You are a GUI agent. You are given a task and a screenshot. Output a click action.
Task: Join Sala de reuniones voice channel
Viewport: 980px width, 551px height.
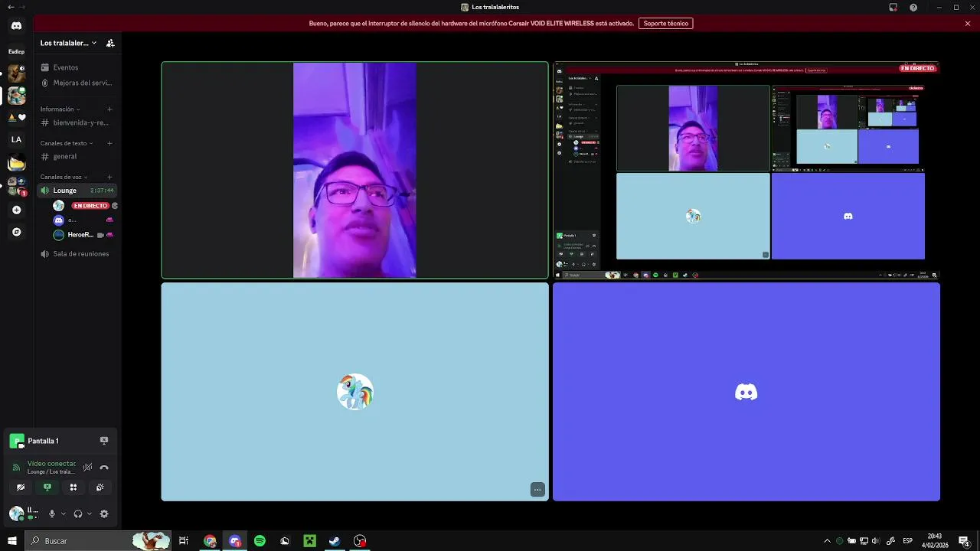(x=77, y=253)
